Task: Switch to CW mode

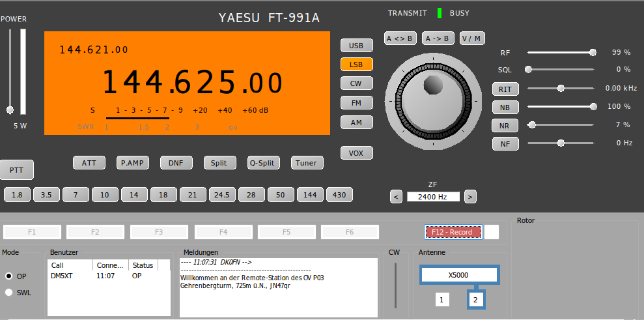Action: [x=356, y=83]
